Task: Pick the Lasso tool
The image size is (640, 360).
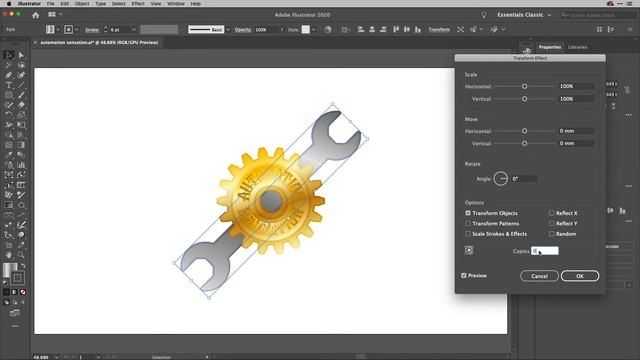Action: point(21,65)
